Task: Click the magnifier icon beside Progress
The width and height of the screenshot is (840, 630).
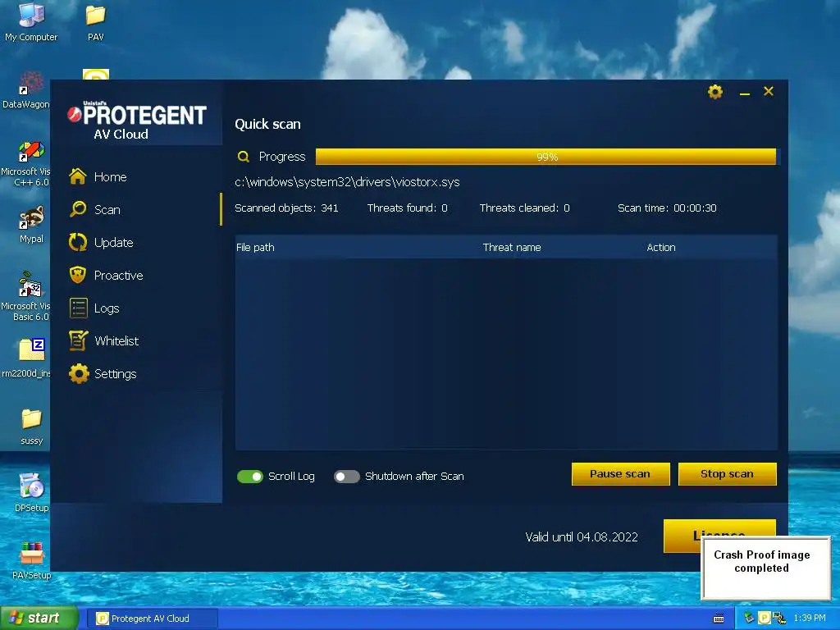Action: tap(243, 157)
